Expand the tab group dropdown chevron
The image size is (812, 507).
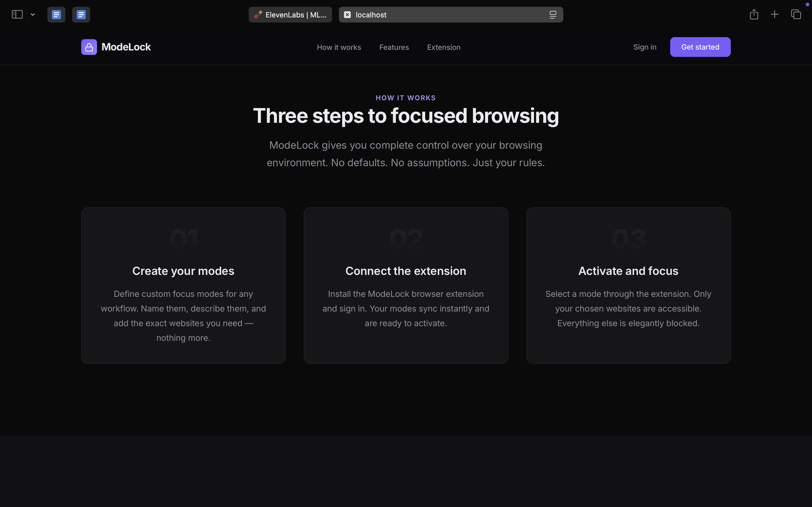pos(32,14)
